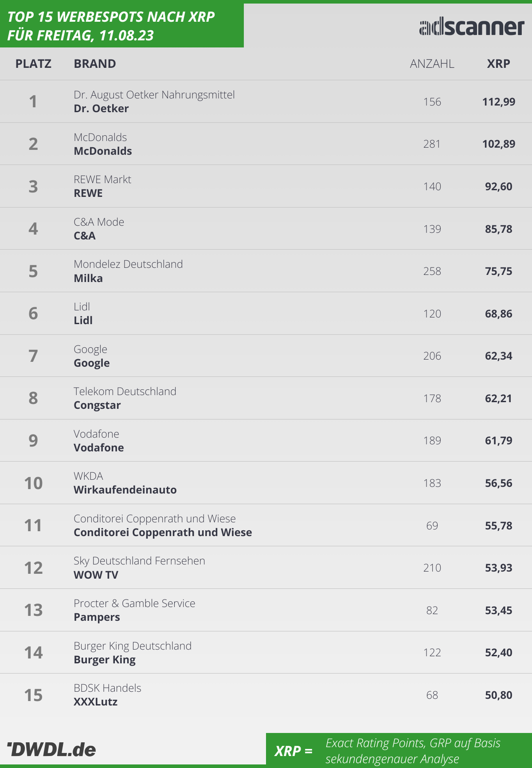Select the Google row at place 7
This screenshot has width=532, height=768.
[x=266, y=356]
